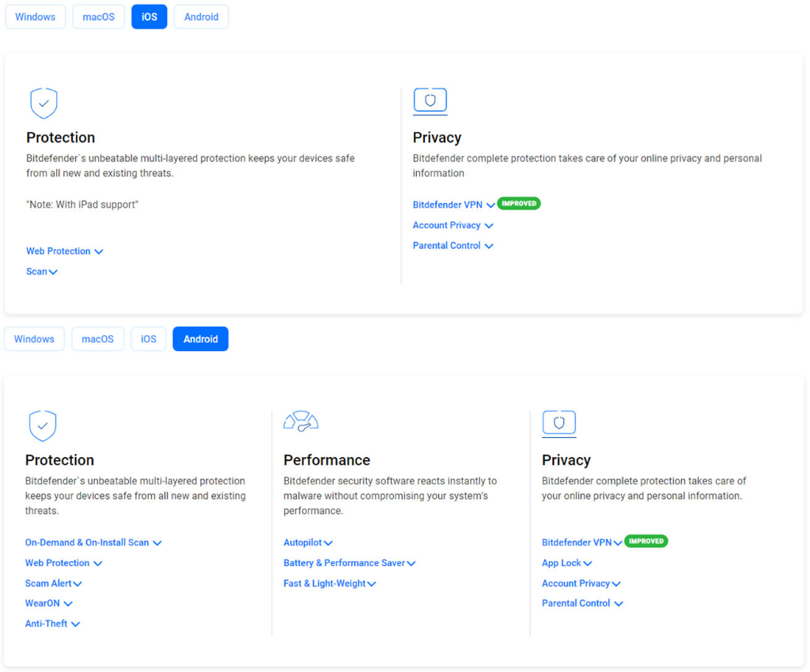The image size is (810, 672).
Task: Select the active Android tab in lower row
Action: point(200,339)
